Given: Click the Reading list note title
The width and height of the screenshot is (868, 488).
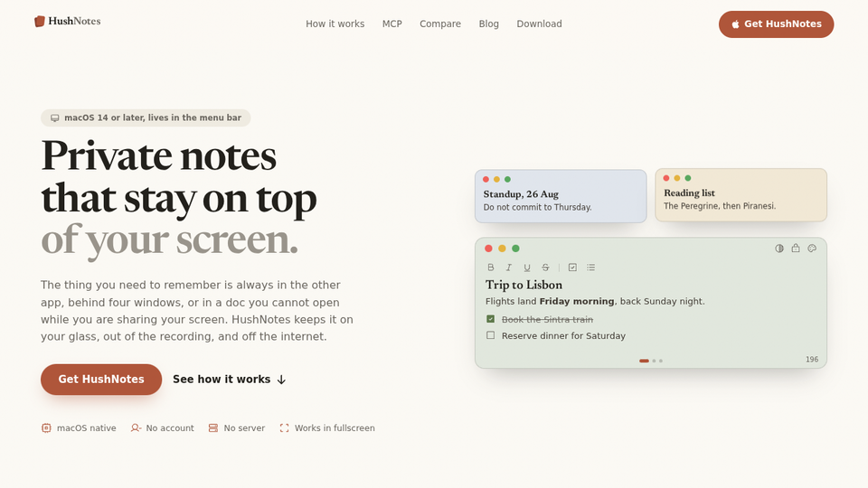Looking at the screenshot, I should pos(689,193).
